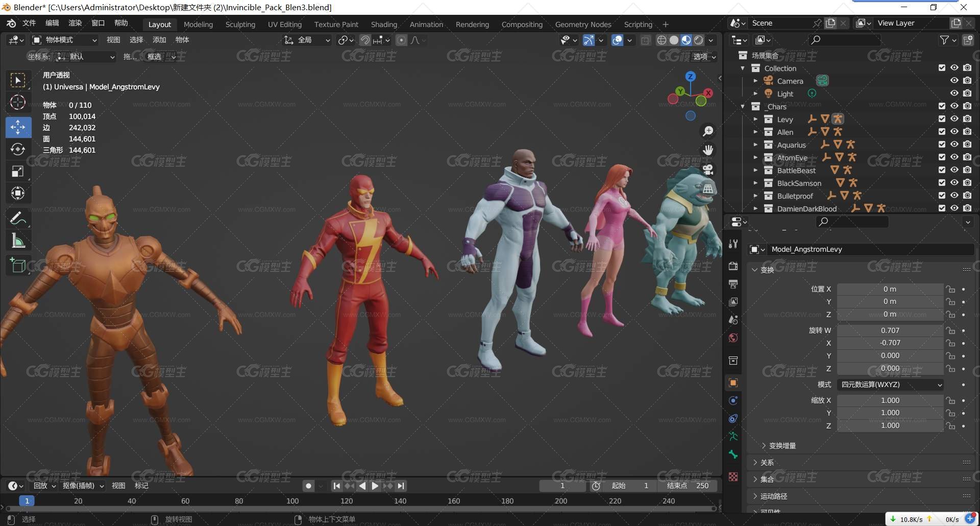The image size is (980, 526).
Task: Activate the 3D Cursor tool
Action: pyautogui.click(x=18, y=103)
